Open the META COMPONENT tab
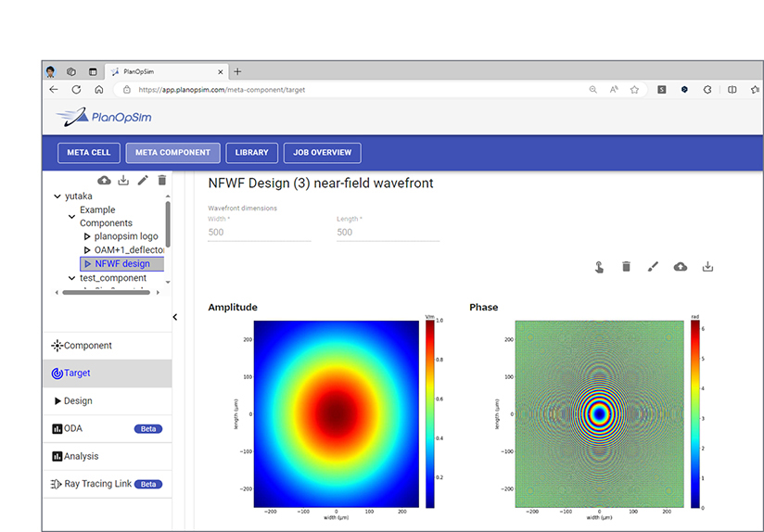Image resolution: width=764 pixels, height=532 pixels. pyautogui.click(x=173, y=153)
